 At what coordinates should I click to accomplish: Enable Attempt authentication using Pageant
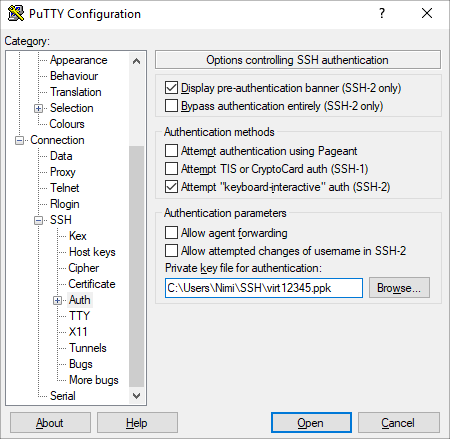(171, 151)
